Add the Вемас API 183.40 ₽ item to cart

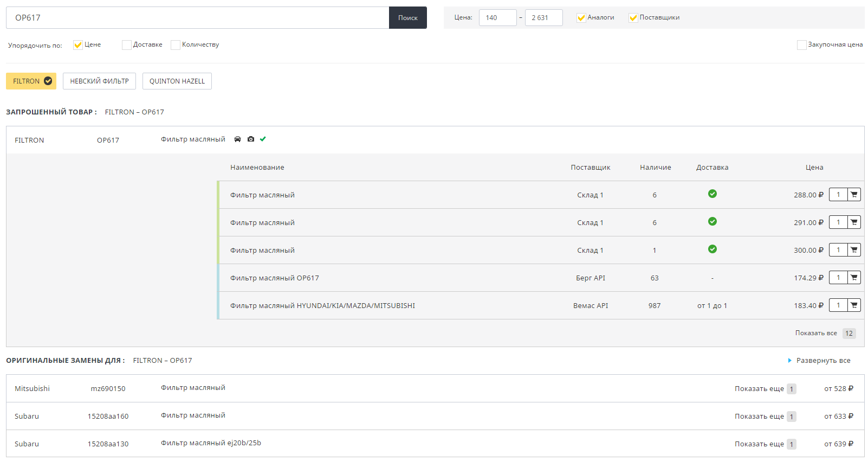(854, 305)
